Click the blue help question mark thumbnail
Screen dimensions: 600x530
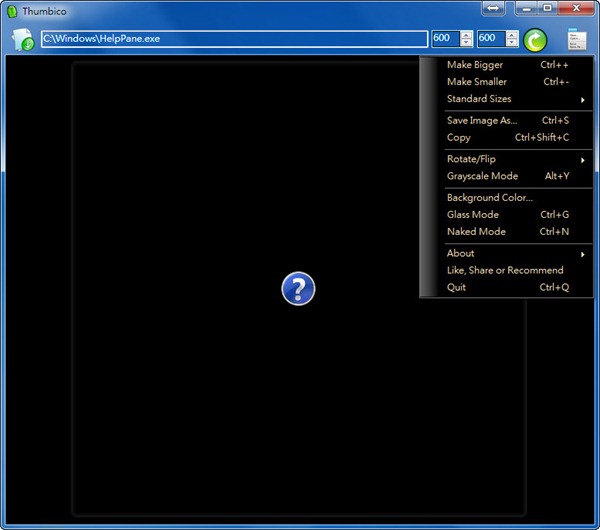pyautogui.click(x=298, y=289)
